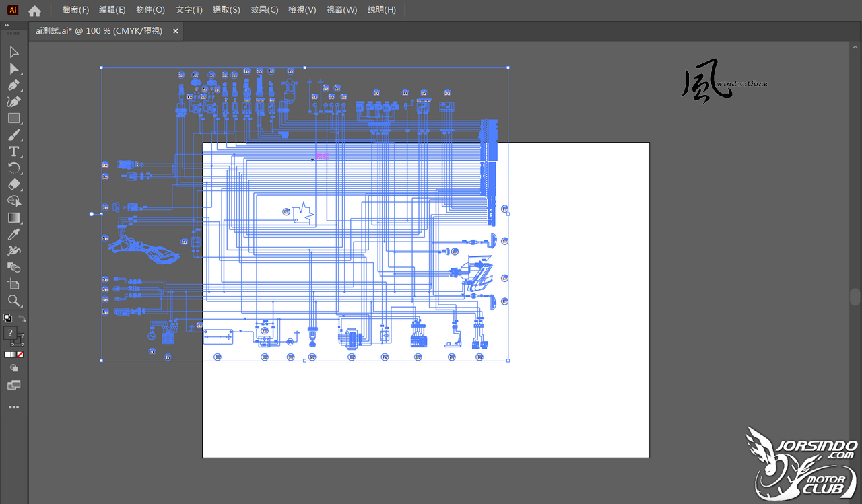Open the 編輯(E) menu
Viewport: 862px width, 504px height.
[x=112, y=10]
